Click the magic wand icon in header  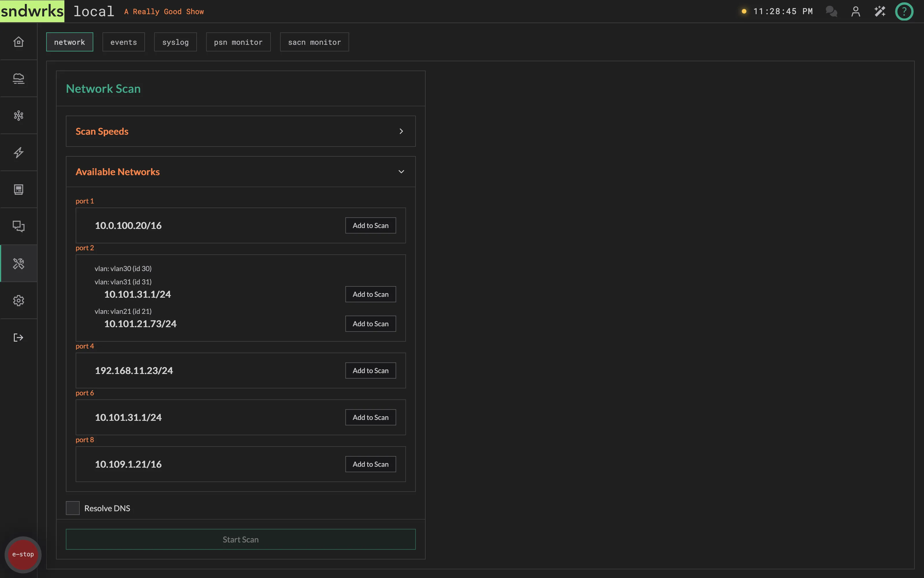880,12
